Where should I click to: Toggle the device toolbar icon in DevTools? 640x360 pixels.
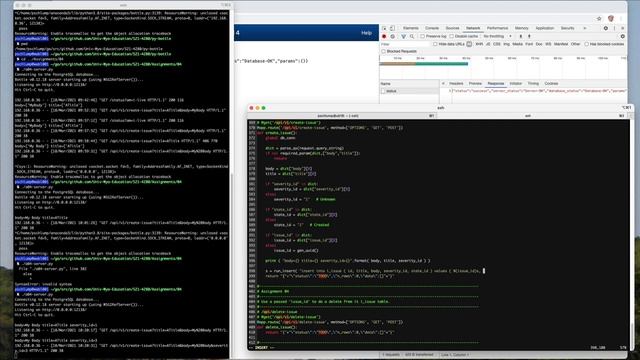(x=392, y=28)
